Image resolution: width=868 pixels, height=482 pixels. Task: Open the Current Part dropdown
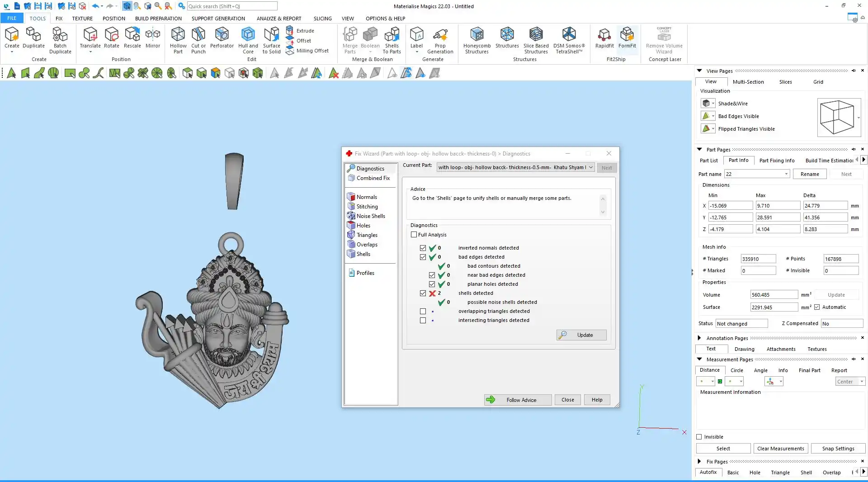(590, 167)
